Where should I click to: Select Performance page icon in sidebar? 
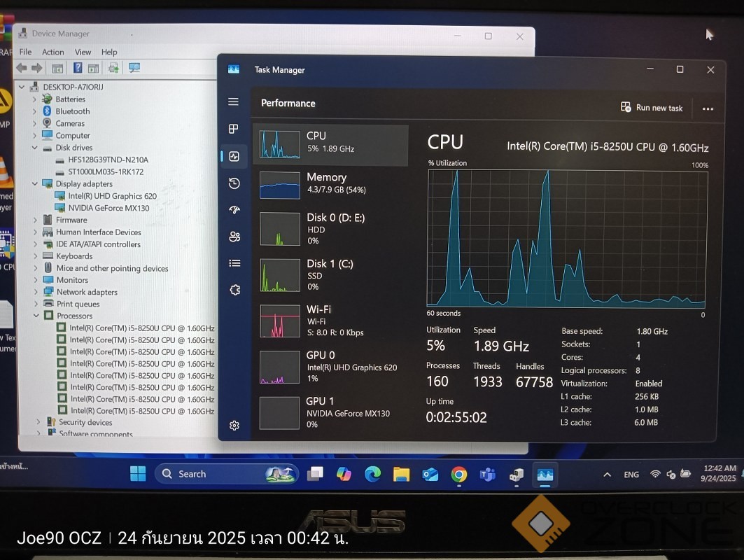pos(234,156)
